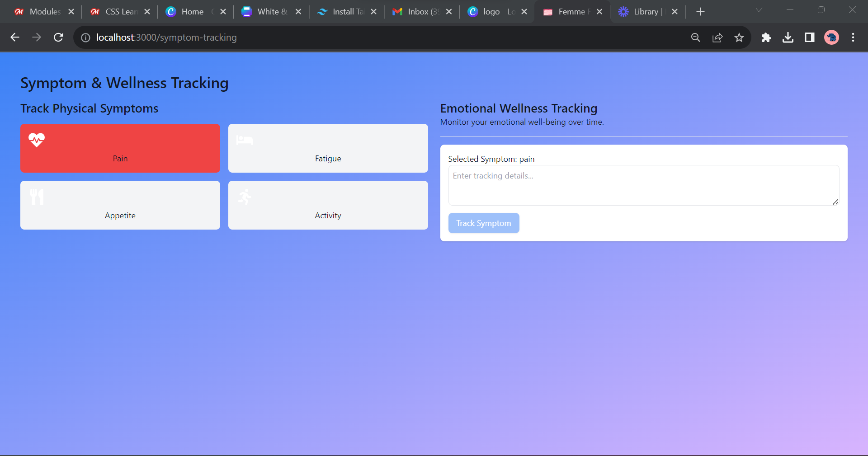
Task: Click the running person icon on Activity card
Action: coord(245,197)
